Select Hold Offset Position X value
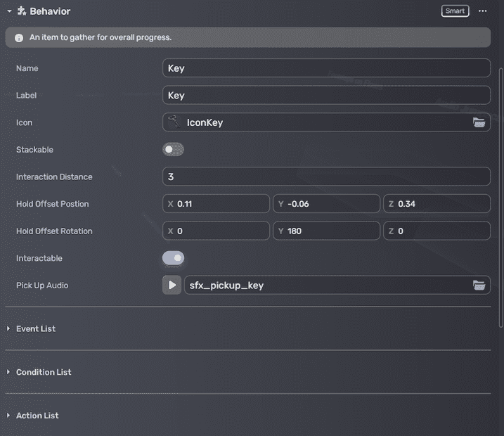The width and height of the screenshot is (504, 436). 219,204
